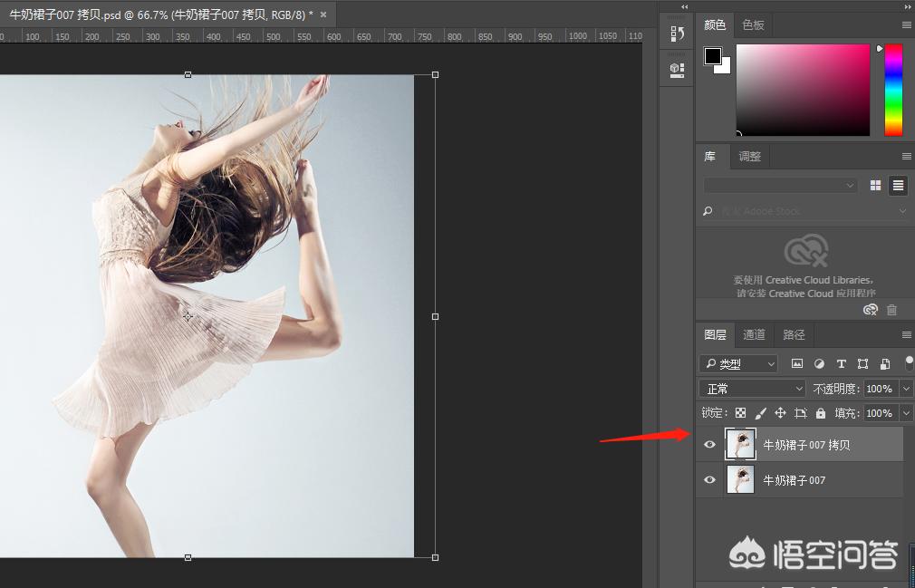
Task: Click the lock all padlock icon
Action: [x=820, y=413]
